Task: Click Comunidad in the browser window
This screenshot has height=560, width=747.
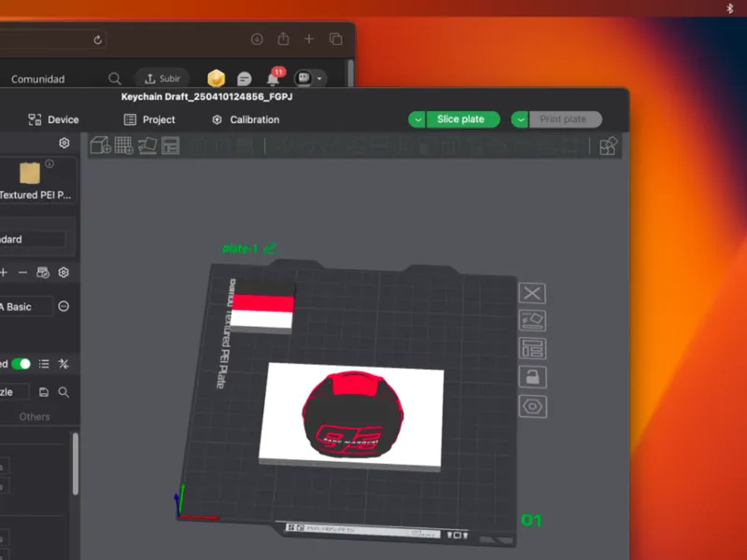Action: pyautogui.click(x=37, y=79)
